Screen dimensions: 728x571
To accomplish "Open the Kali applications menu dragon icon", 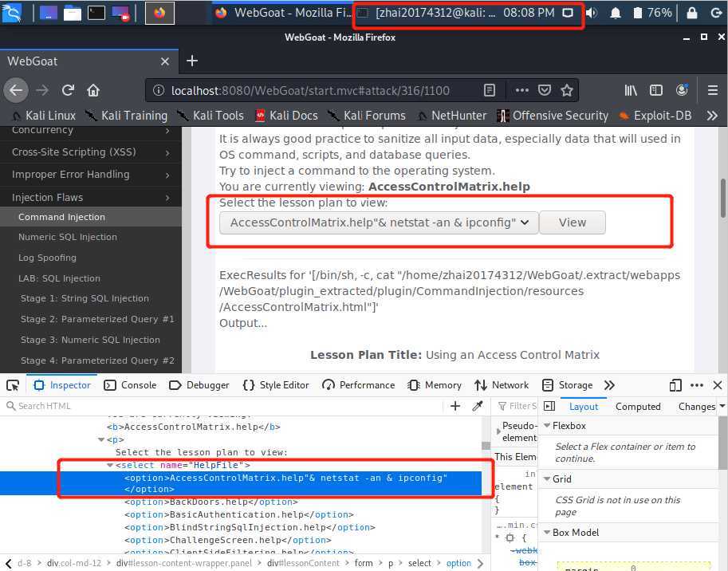I will click(11, 13).
